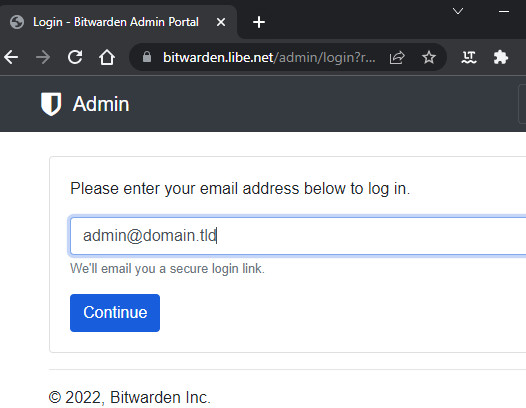Share this page using the share icon
This screenshot has width=526, height=408.
pyautogui.click(x=397, y=57)
